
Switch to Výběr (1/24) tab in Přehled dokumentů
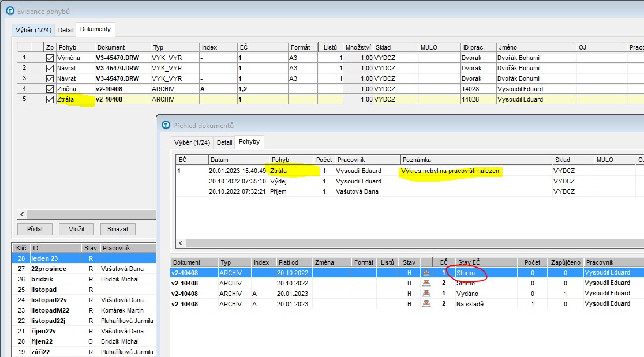192,142
